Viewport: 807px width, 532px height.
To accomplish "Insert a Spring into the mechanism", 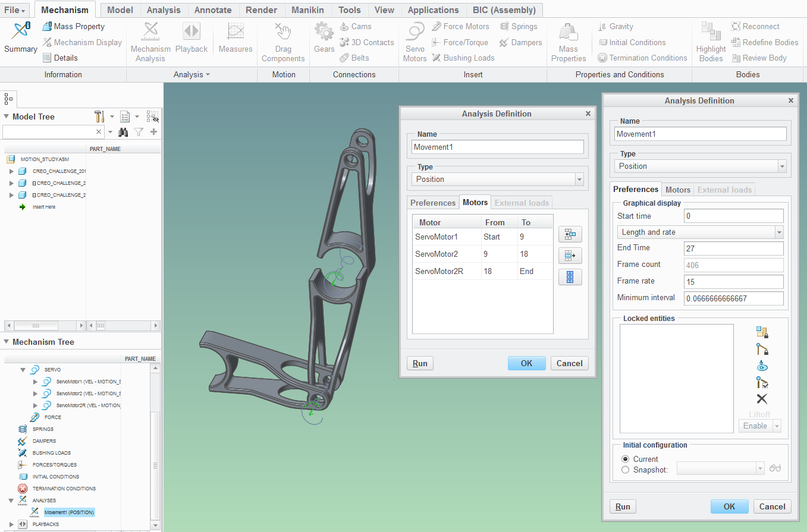I will pos(519,26).
